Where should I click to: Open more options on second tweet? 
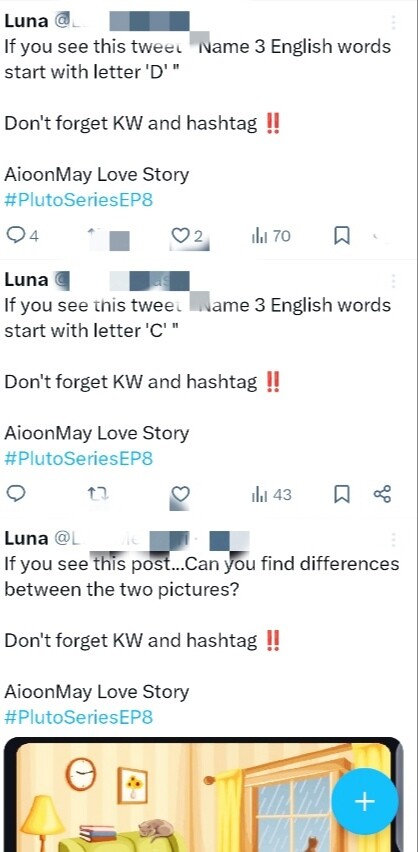(x=393, y=280)
